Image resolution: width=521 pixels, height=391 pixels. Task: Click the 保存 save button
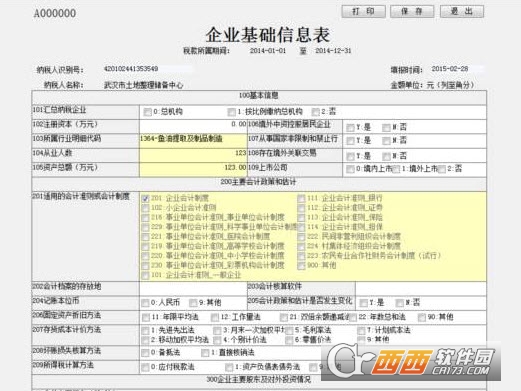tap(412, 12)
